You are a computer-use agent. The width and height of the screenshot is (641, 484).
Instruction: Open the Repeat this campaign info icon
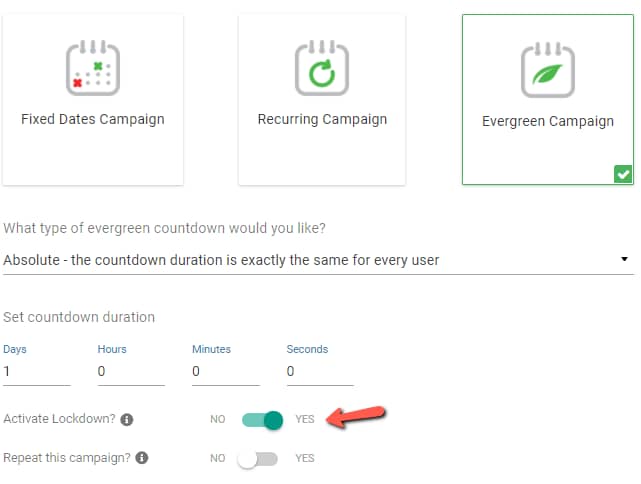(x=142, y=458)
